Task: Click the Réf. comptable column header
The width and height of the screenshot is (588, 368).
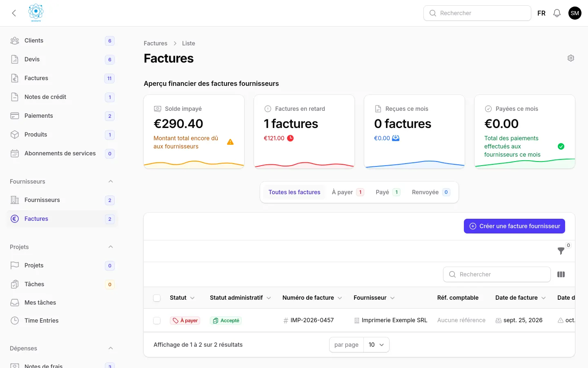Action: pos(458,298)
